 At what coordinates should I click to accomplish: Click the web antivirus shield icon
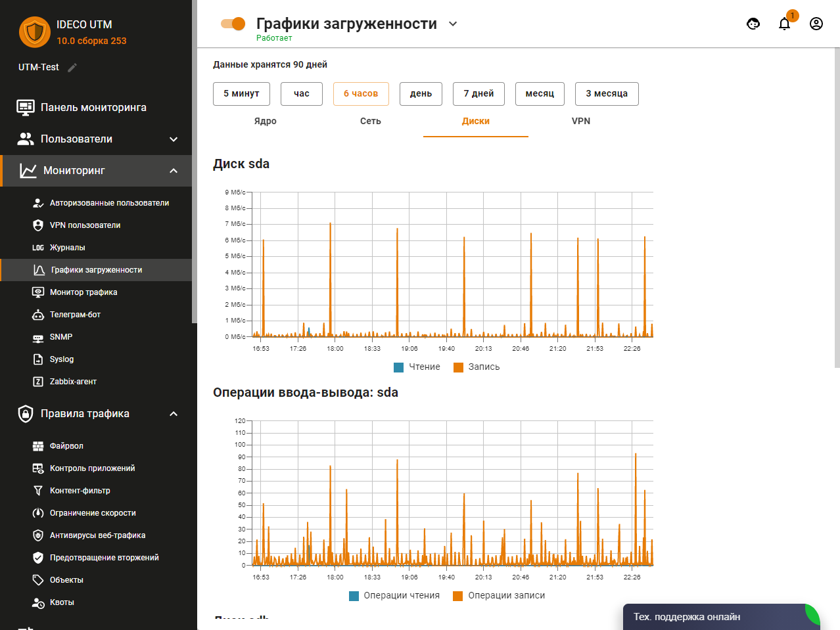(38, 535)
